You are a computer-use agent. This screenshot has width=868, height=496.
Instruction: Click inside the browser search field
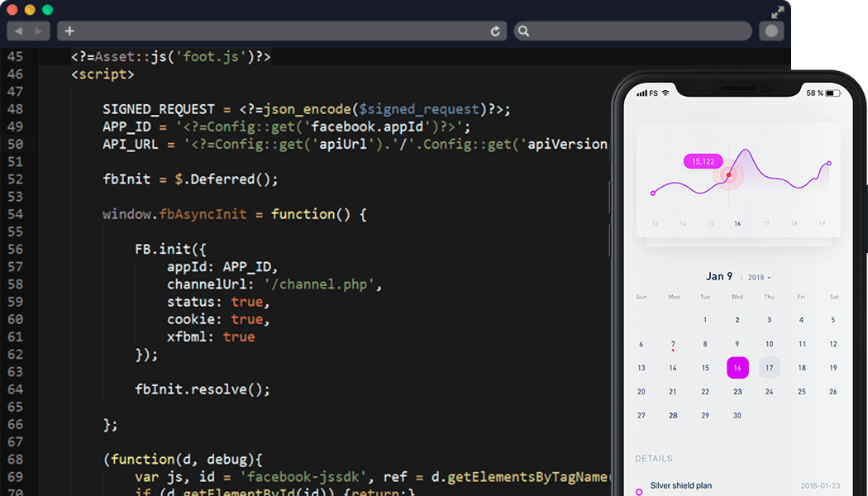click(632, 31)
